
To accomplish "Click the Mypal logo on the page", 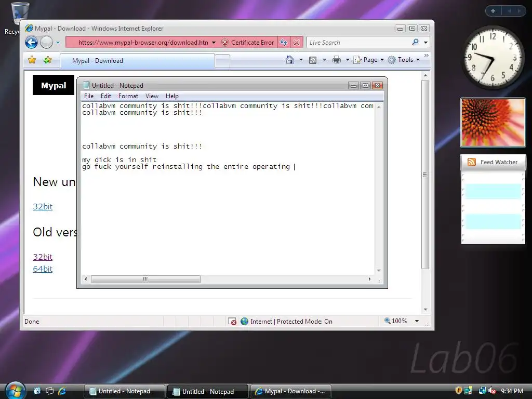I will click(x=54, y=85).
